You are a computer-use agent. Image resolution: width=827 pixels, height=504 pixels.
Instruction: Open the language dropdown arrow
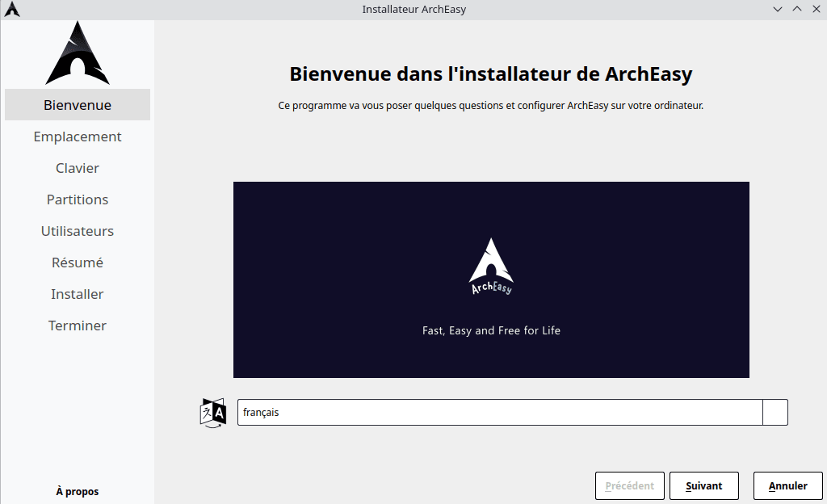775,412
